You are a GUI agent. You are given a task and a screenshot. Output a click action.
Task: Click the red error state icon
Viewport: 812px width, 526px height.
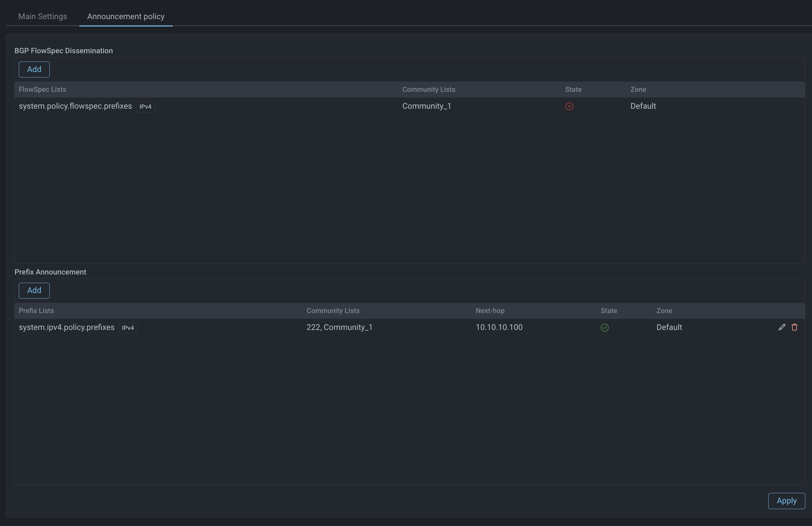coord(569,106)
